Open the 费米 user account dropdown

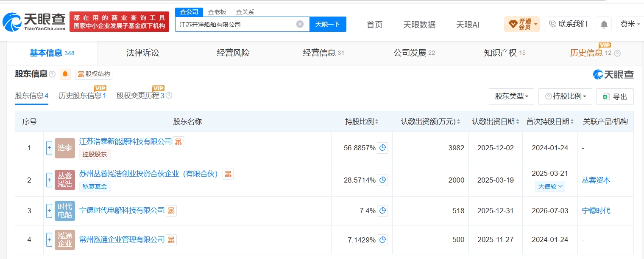[x=630, y=24]
